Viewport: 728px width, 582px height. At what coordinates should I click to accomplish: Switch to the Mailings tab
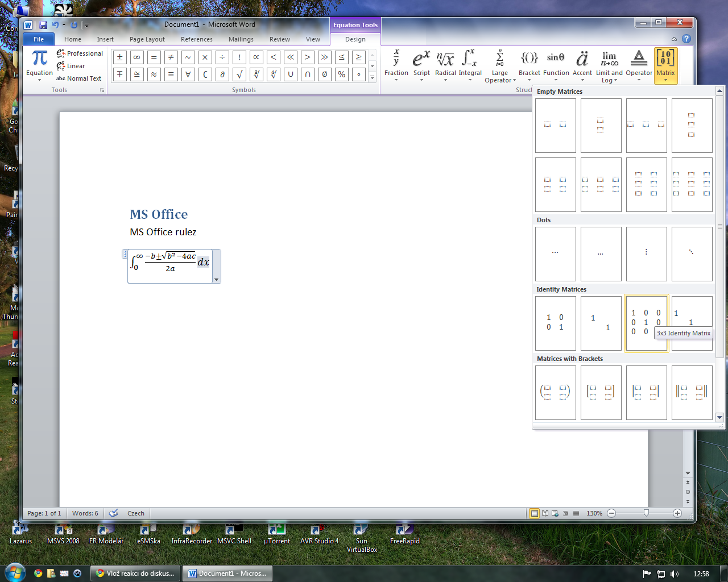coord(241,39)
